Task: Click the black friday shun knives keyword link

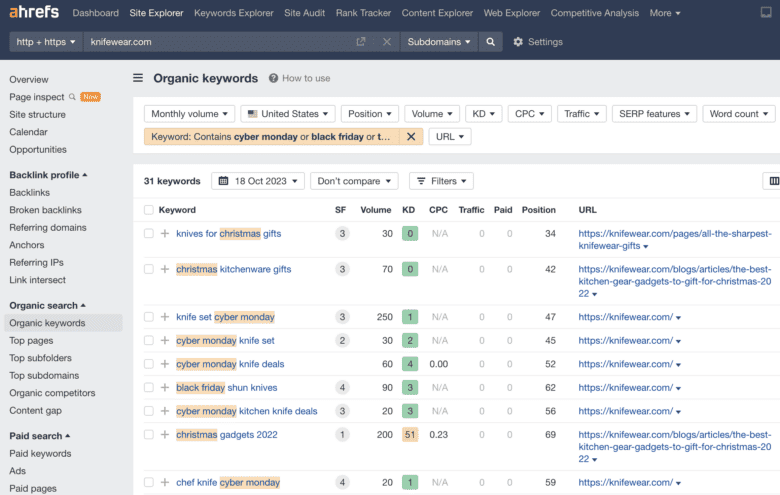Action: click(x=226, y=388)
